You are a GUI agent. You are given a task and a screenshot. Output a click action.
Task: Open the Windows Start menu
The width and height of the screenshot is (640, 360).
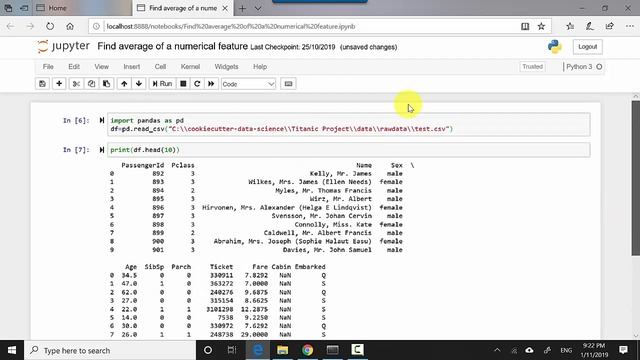click(12, 350)
